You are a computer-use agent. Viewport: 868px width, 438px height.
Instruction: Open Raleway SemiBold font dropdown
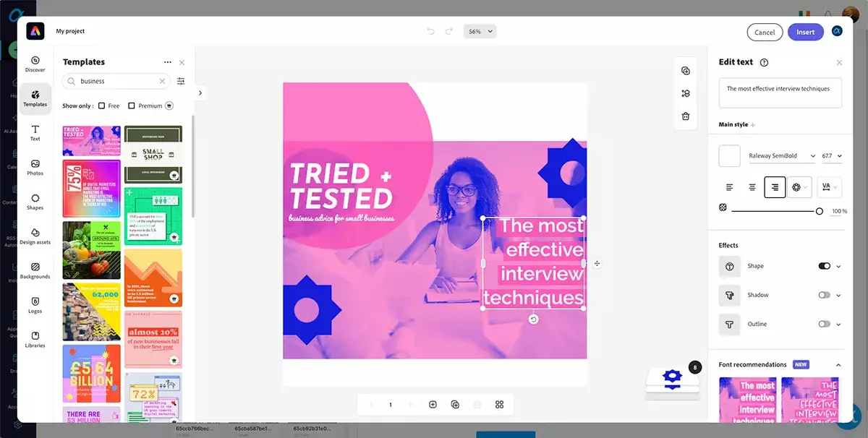(782, 155)
